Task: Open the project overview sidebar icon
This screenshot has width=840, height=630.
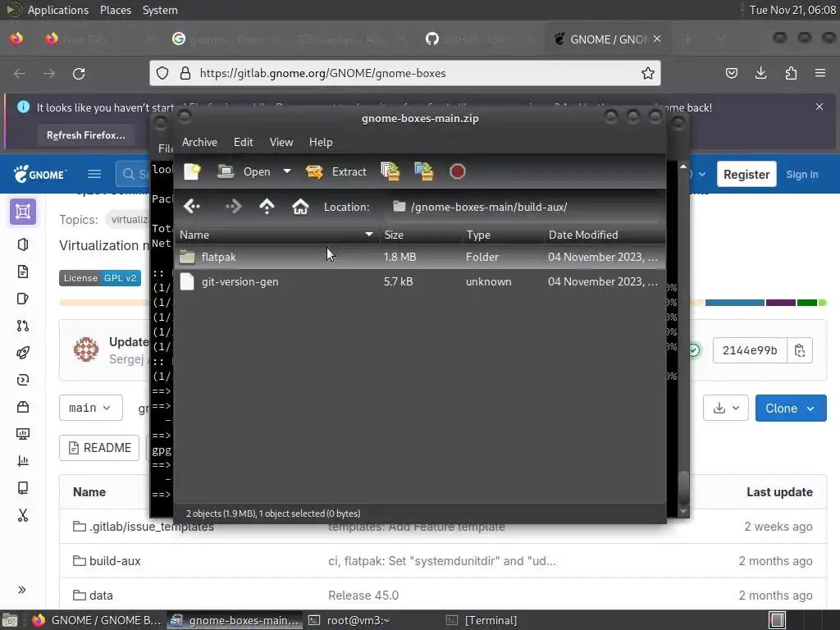Action: [22, 212]
